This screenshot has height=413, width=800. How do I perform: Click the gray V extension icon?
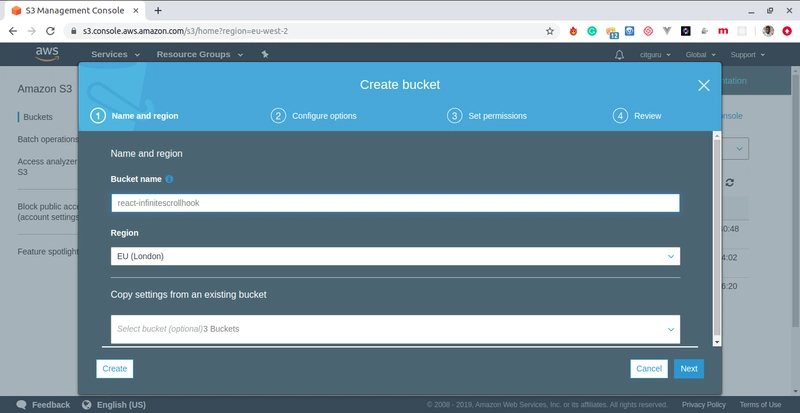tap(667, 31)
